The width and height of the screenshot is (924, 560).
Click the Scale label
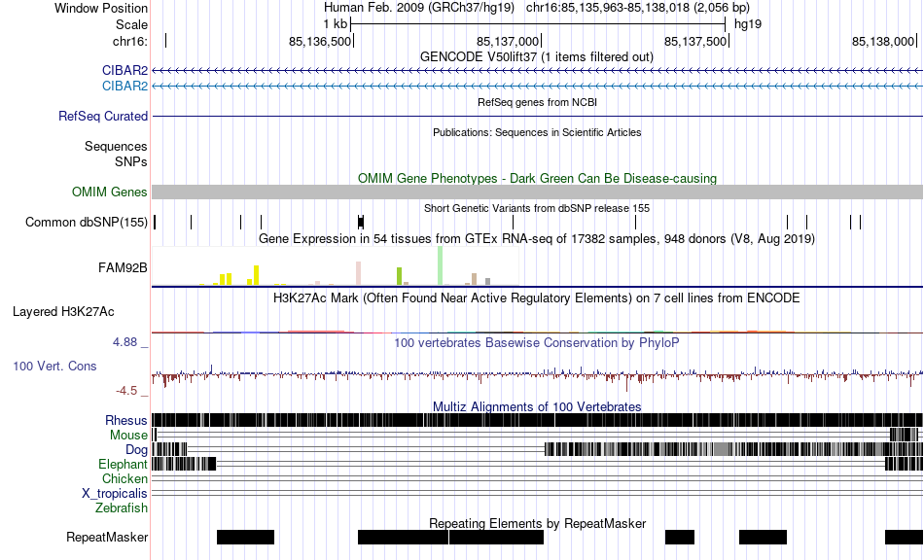click(x=131, y=24)
